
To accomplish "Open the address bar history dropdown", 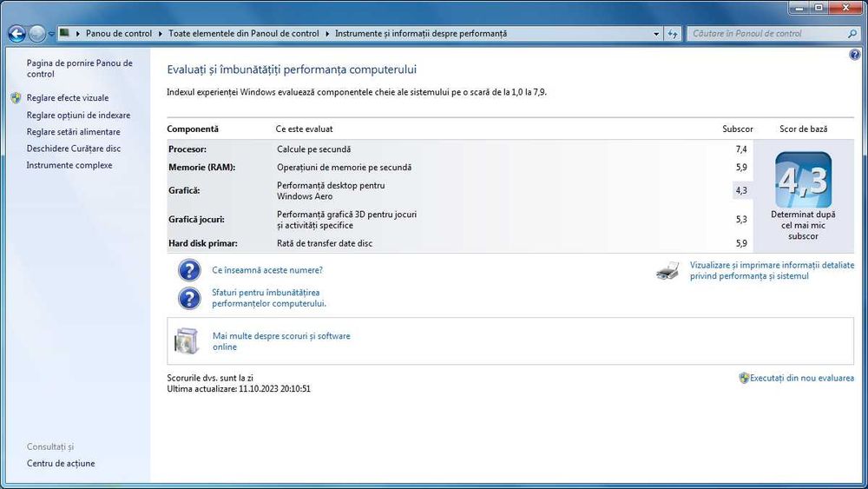I will point(656,34).
